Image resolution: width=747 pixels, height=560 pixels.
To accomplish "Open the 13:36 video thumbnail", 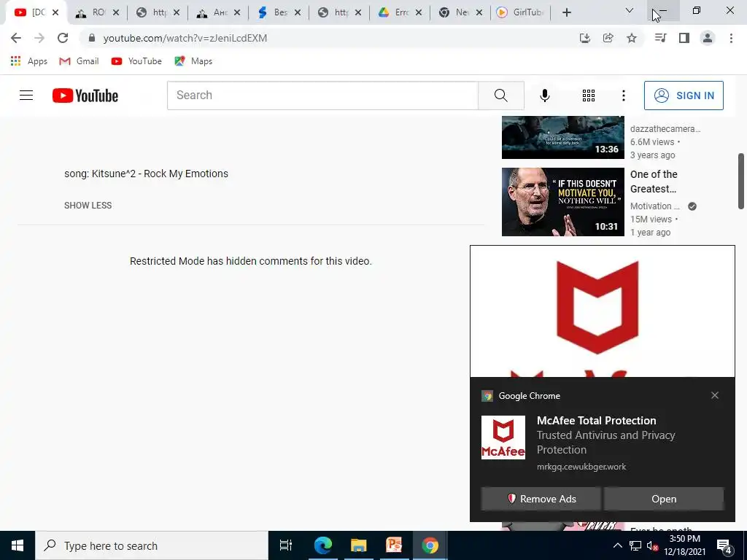I will [x=562, y=137].
